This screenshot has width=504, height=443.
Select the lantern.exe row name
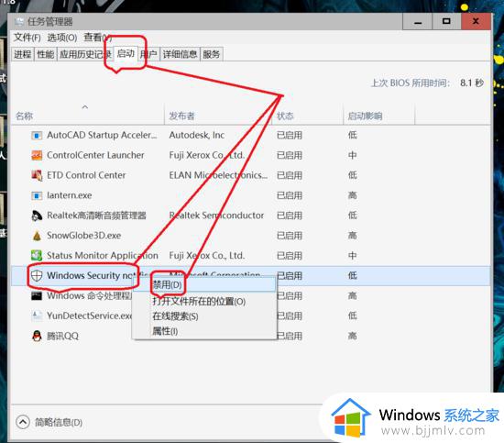pos(69,195)
